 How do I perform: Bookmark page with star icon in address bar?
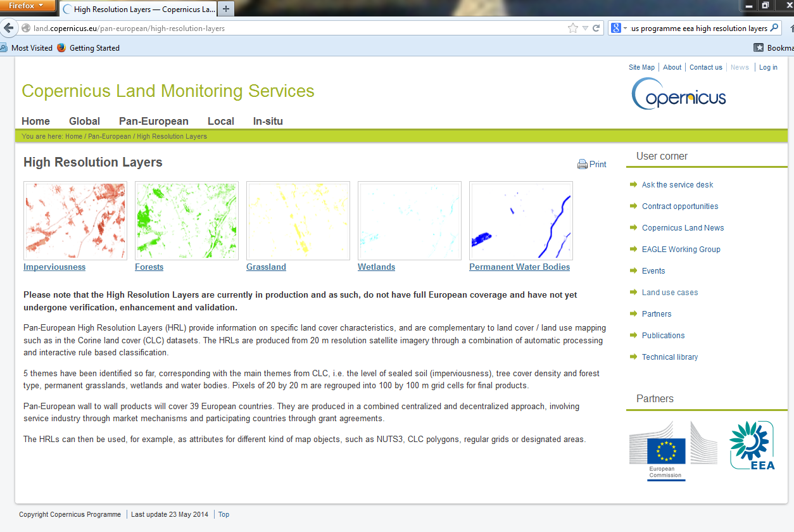pos(573,28)
